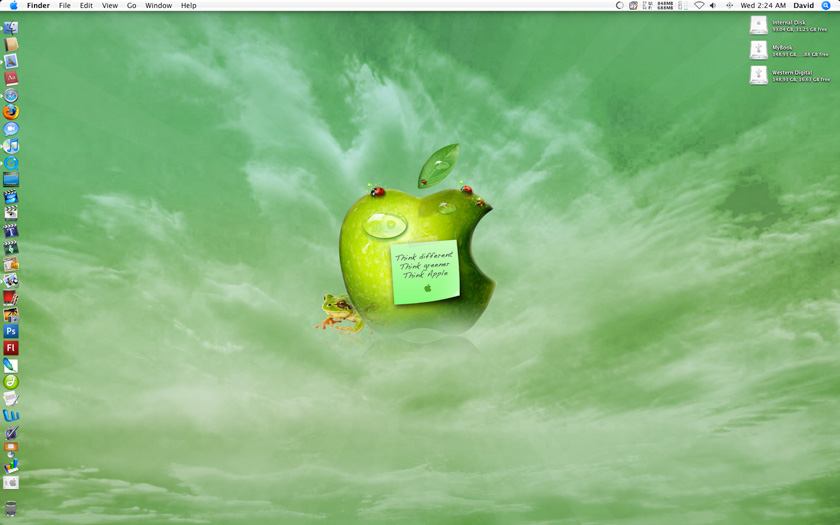The image size is (840, 525).
Task: Launch Firefox from the dock
Action: (x=11, y=112)
